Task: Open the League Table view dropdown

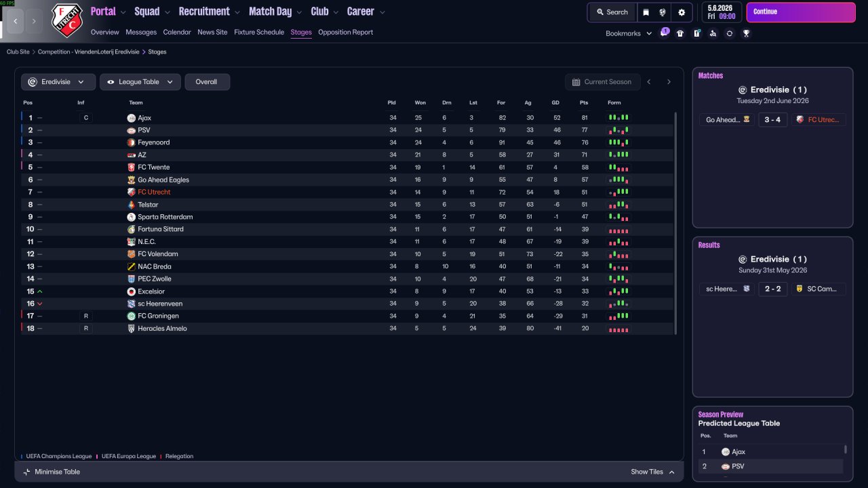Action: point(140,82)
